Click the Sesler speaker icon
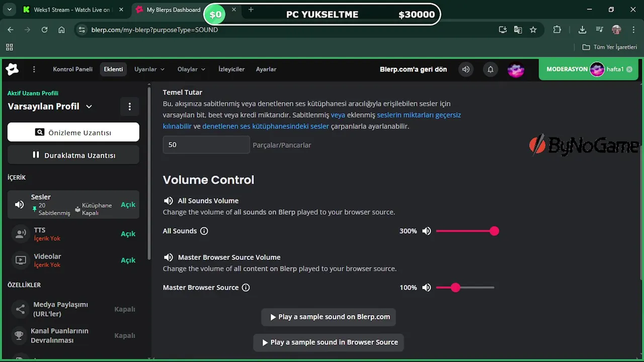The image size is (644, 362). pyautogui.click(x=20, y=205)
